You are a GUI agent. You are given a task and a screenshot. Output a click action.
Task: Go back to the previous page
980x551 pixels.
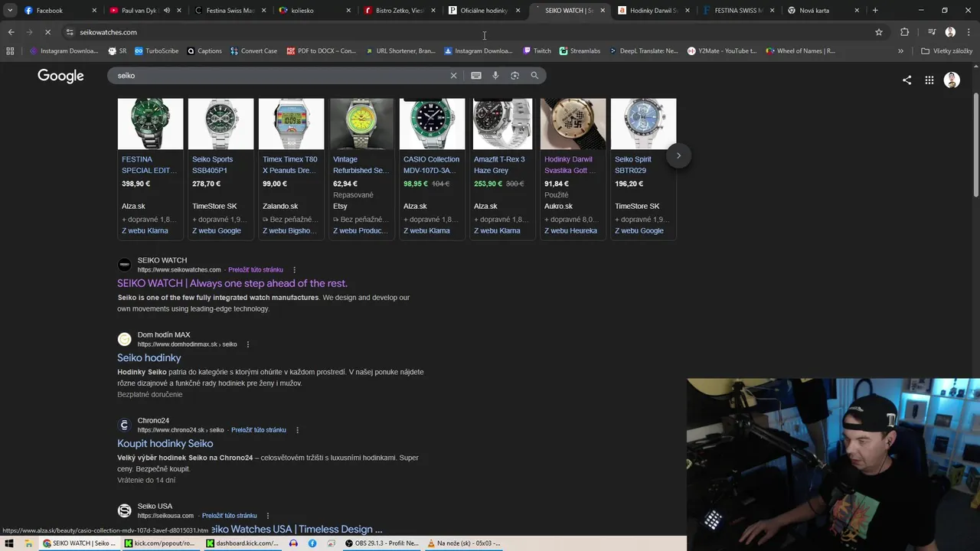click(x=11, y=32)
